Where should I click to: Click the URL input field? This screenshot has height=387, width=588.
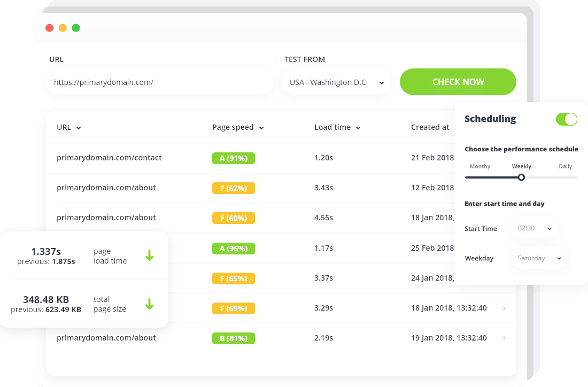[160, 82]
